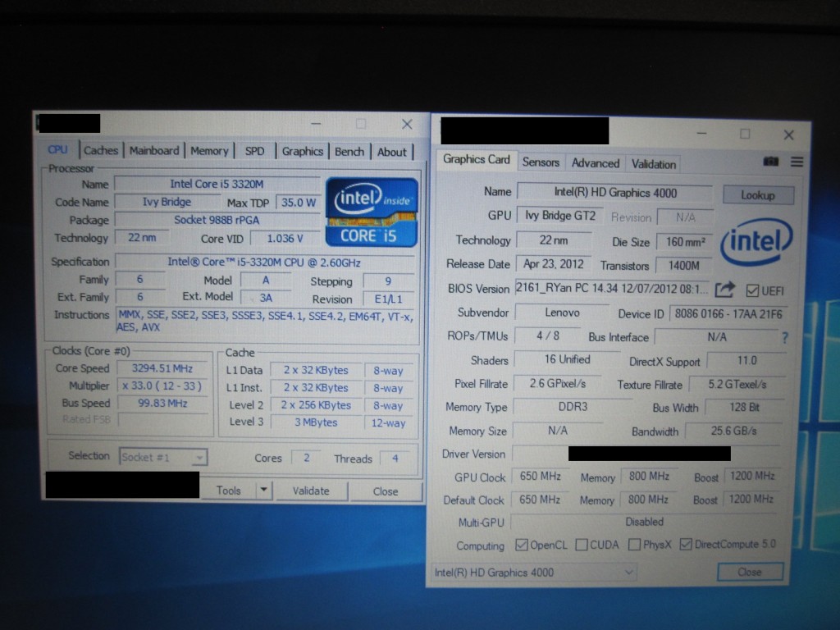The image size is (840, 630).
Task: Click the BIOS export share icon
Action: [725, 290]
